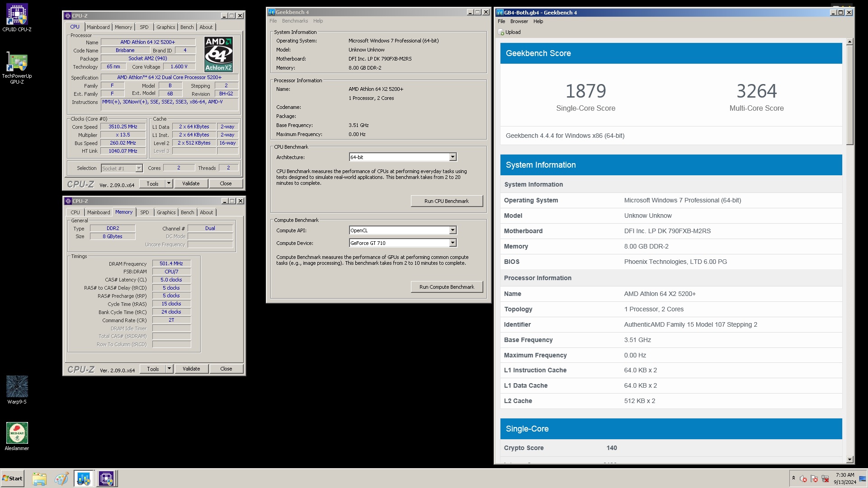The image size is (868, 488).
Task: Show hidden system tray icons
Action: click(793, 478)
